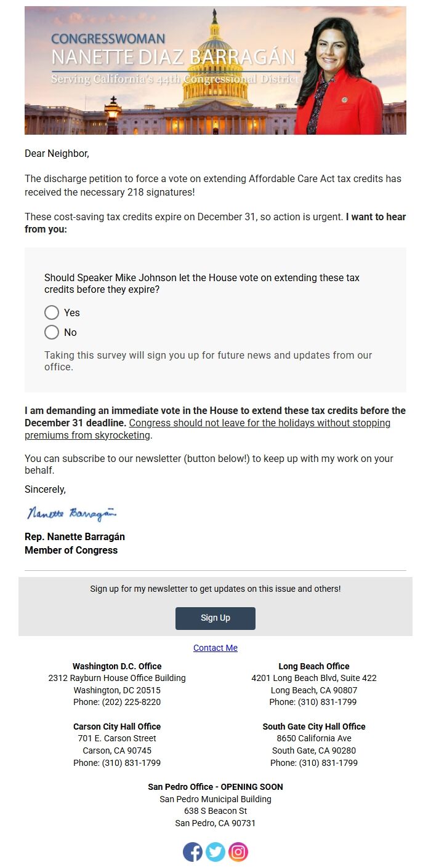Click the San Pedro Office opening soon heading
The image size is (431, 868).
(x=216, y=787)
